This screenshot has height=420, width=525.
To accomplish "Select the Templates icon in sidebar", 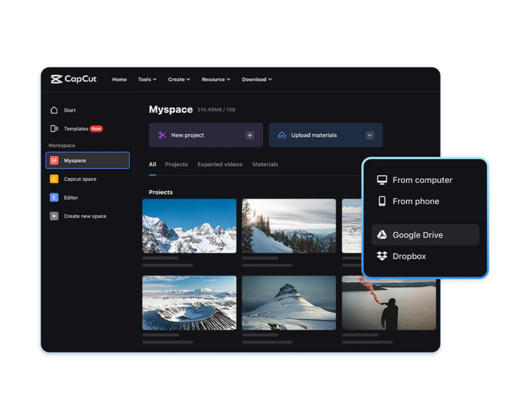I will tap(54, 129).
